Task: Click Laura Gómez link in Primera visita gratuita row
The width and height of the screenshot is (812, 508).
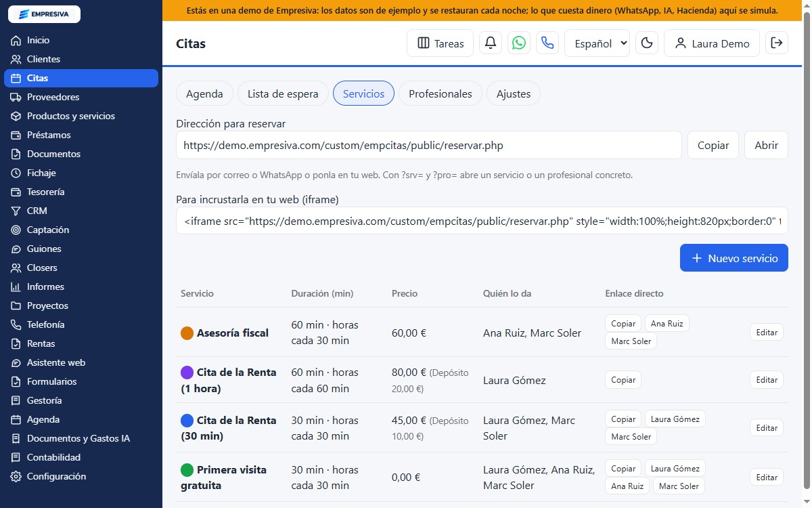Action: click(675, 469)
